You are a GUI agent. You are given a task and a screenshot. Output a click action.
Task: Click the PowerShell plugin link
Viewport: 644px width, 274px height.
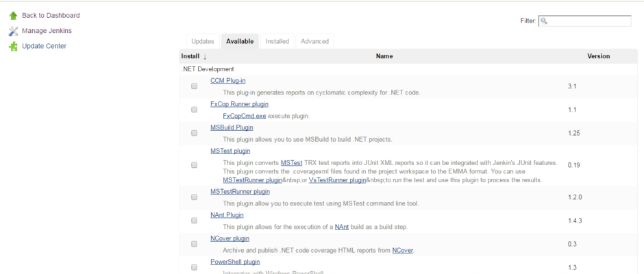(235, 262)
